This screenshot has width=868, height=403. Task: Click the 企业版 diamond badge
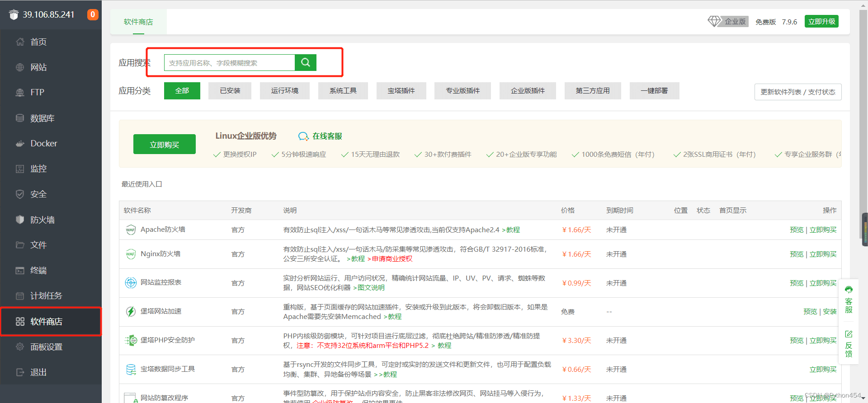click(x=728, y=21)
